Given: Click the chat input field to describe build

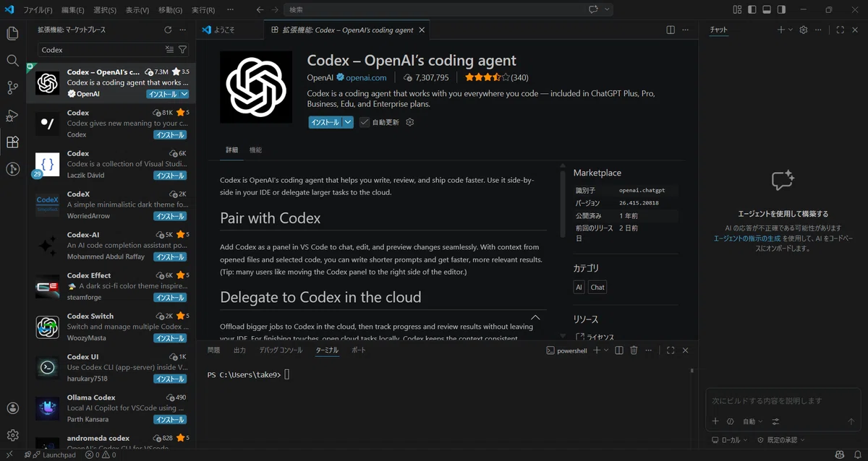Looking at the screenshot, I should point(783,400).
